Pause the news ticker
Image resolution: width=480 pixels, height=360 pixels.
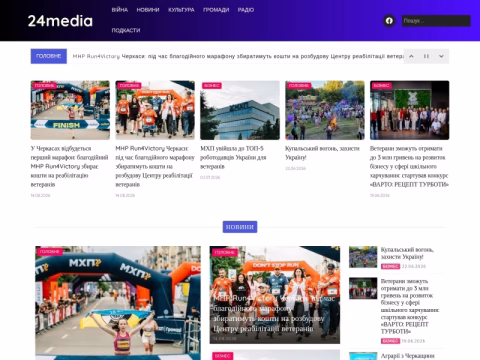426,56
